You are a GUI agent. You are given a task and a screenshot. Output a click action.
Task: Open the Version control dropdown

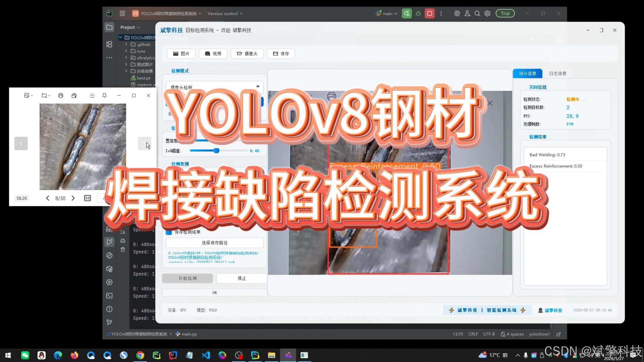(x=225, y=14)
